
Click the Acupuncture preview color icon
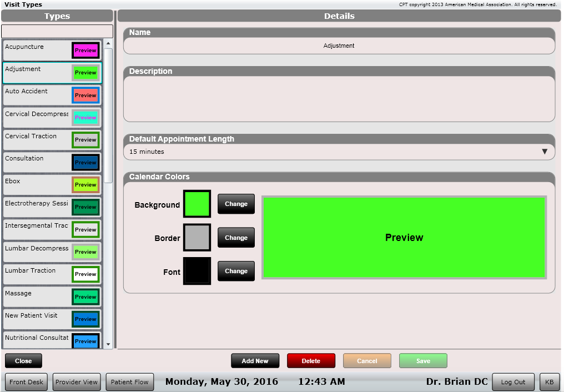tap(85, 51)
